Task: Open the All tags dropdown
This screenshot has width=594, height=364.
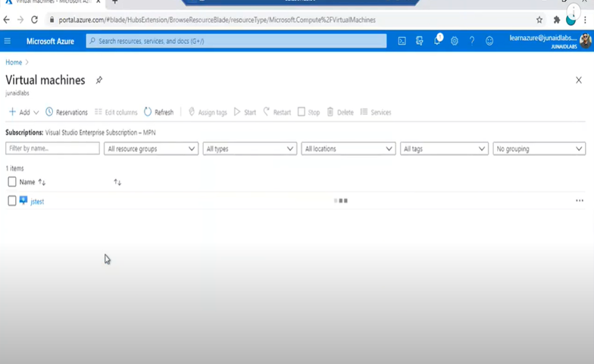Action: point(444,148)
